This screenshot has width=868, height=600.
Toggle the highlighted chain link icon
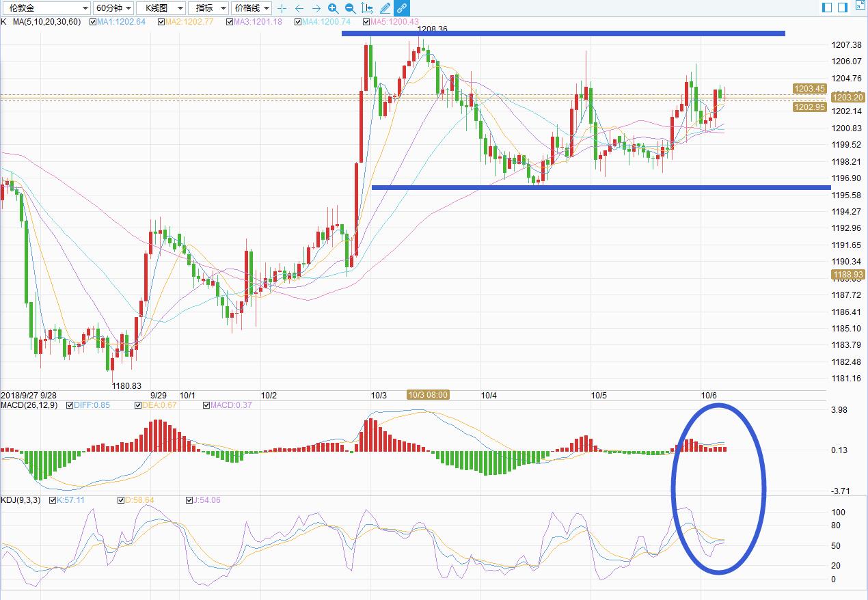pyautogui.click(x=402, y=8)
